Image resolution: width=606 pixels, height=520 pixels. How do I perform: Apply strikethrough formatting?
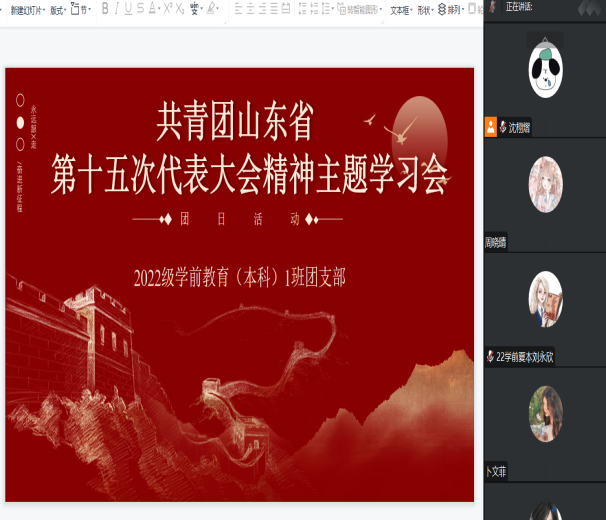[x=140, y=9]
